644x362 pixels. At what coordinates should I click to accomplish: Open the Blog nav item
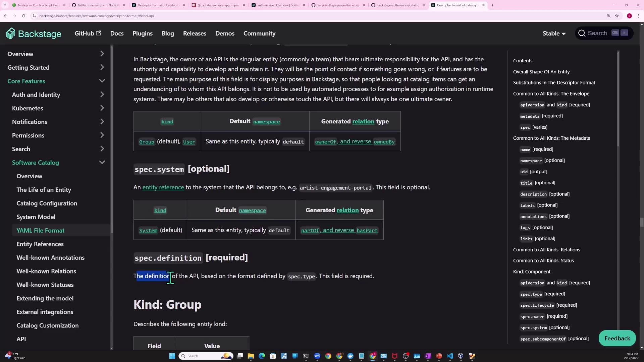[x=168, y=34]
